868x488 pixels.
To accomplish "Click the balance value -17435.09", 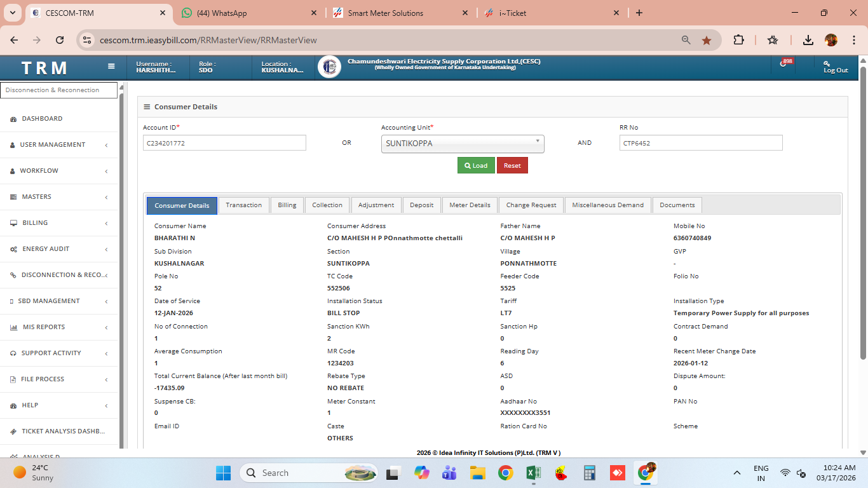I will (x=170, y=388).
